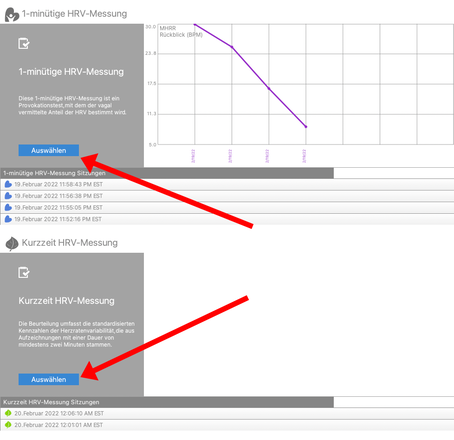The image size is (454, 440).
Task: Click the checklist icon in 1-minütige HRV-Messung panel
Action: pyautogui.click(x=24, y=44)
